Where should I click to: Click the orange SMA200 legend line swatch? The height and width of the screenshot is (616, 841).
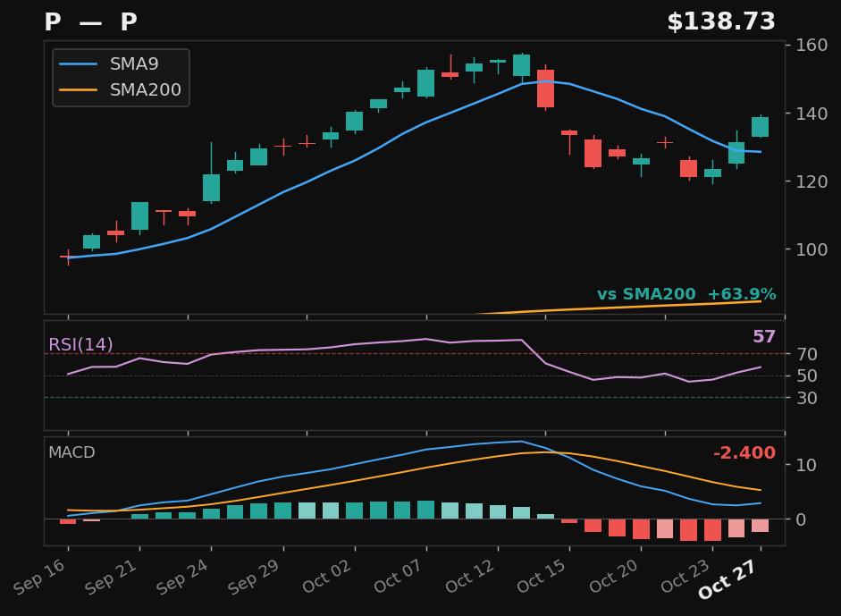coord(79,89)
